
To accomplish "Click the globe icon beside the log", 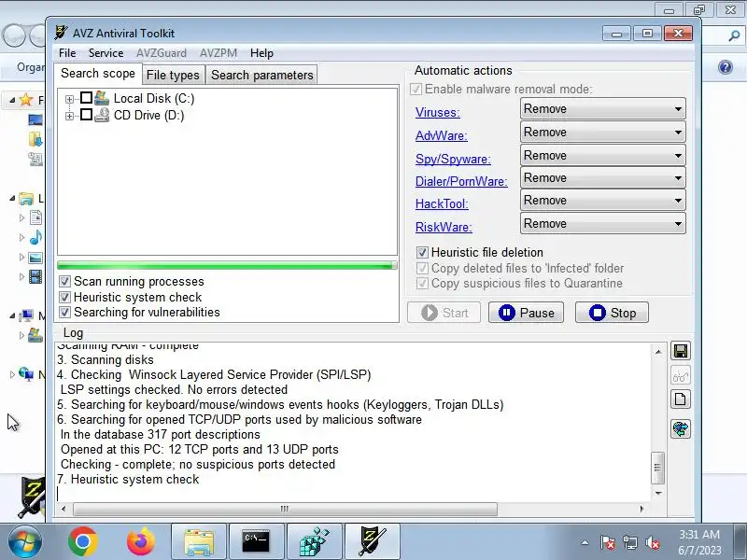I will coord(681,429).
